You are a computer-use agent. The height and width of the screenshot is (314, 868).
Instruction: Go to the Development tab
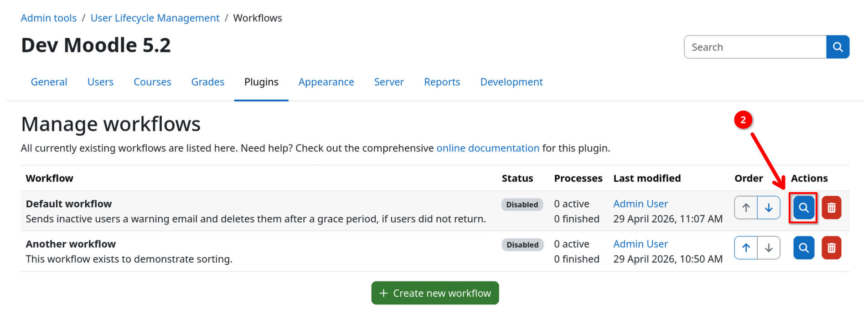[x=511, y=82]
